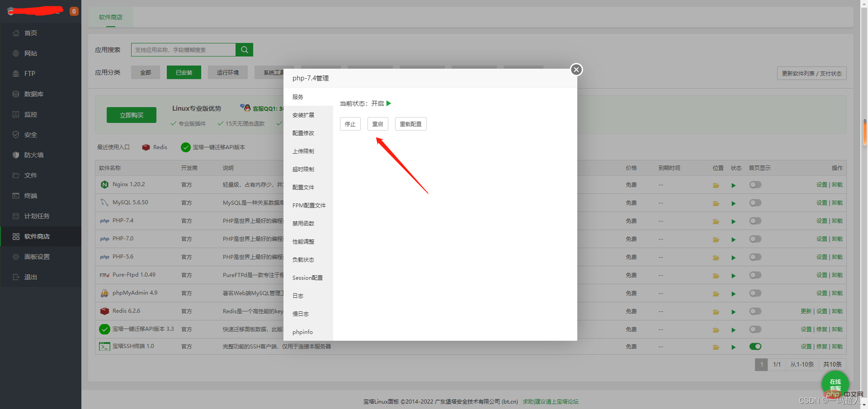Open 网站 via its globe icon
Viewport: 868px width, 409px height.
(16, 53)
